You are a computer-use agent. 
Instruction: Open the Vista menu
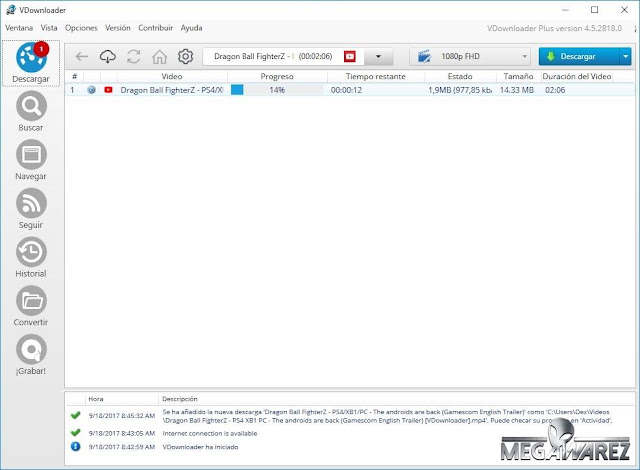point(49,28)
